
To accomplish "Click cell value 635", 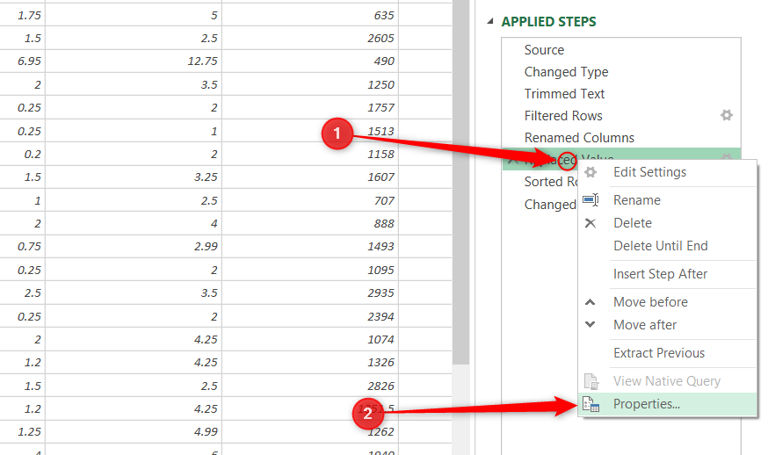I will tap(384, 16).
